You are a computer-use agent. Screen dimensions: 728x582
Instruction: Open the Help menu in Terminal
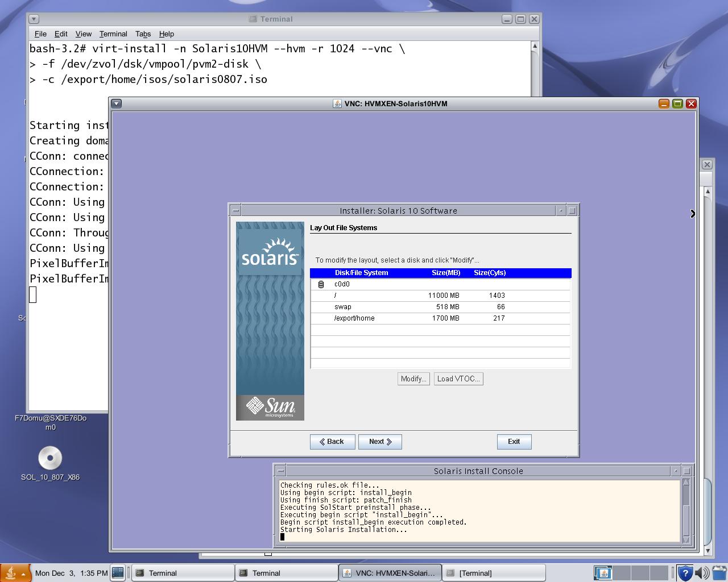coord(167,34)
